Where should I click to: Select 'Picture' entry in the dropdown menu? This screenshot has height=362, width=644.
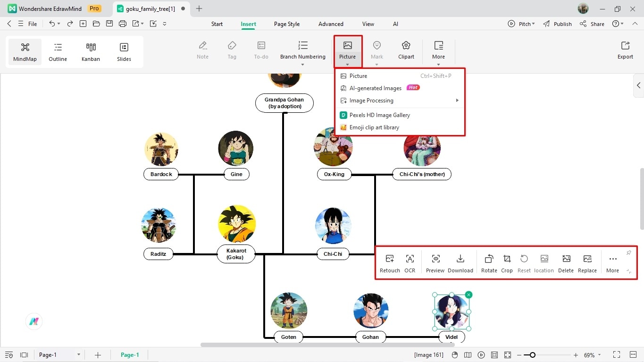pyautogui.click(x=400, y=76)
